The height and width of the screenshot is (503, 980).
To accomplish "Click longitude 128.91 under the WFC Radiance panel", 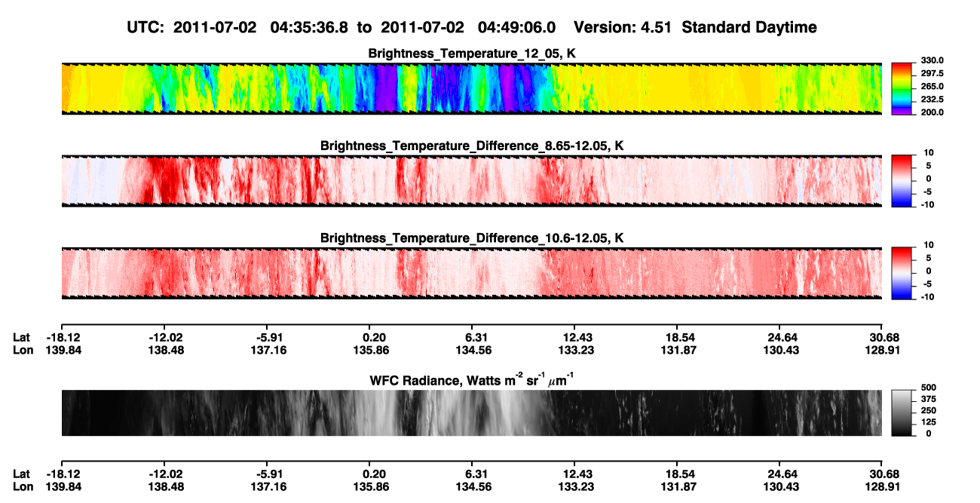I will [884, 487].
